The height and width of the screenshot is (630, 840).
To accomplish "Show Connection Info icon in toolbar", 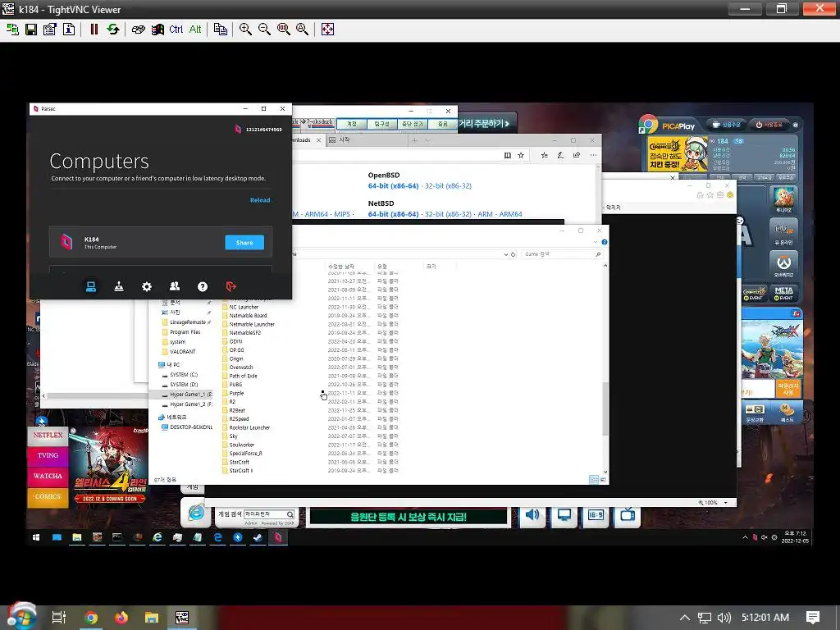I will (69, 29).
